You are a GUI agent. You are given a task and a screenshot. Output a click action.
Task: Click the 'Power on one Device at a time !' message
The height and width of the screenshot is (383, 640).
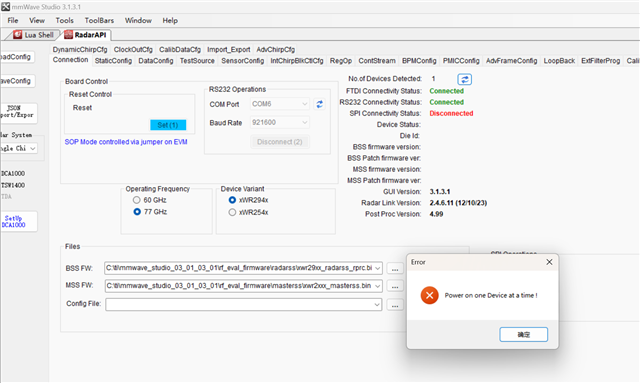click(491, 295)
